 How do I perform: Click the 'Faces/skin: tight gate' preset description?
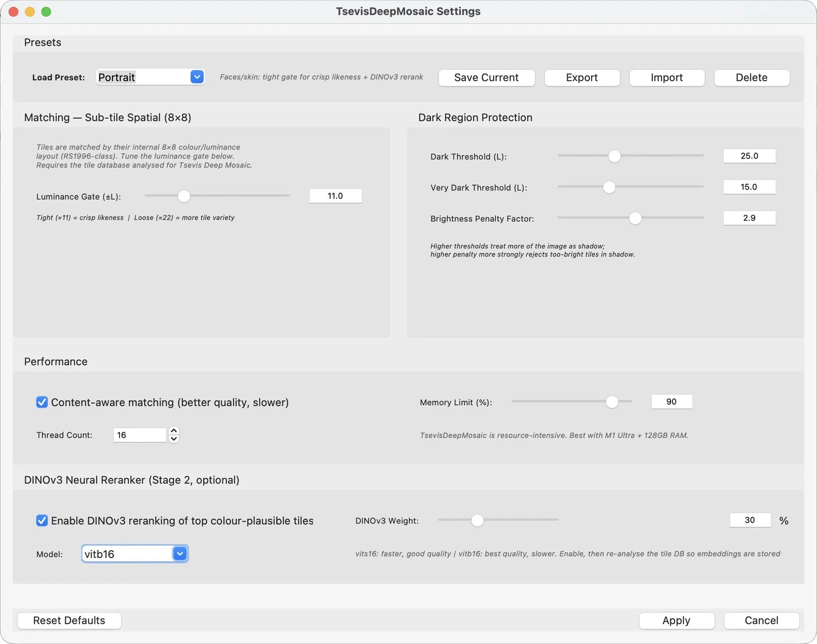(321, 77)
